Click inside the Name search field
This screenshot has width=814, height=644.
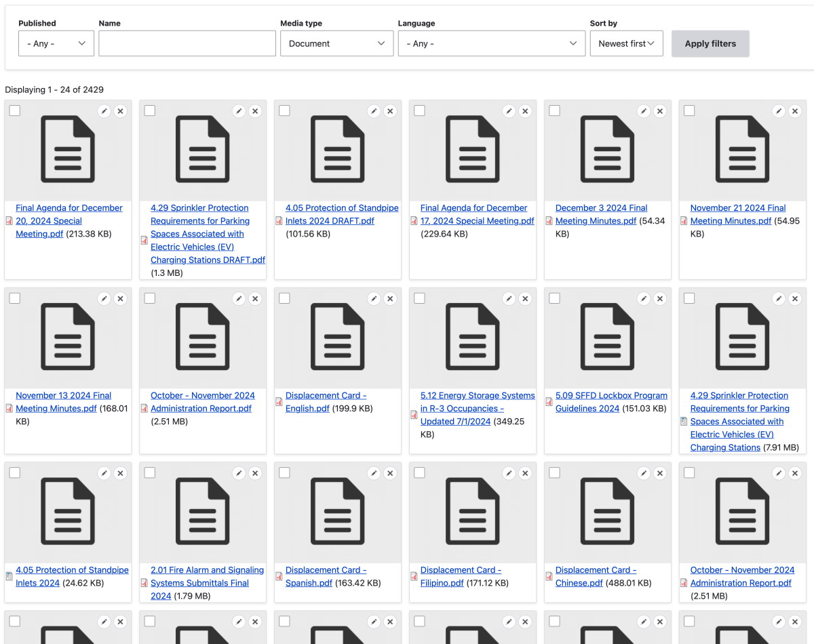(x=187, y=43)
